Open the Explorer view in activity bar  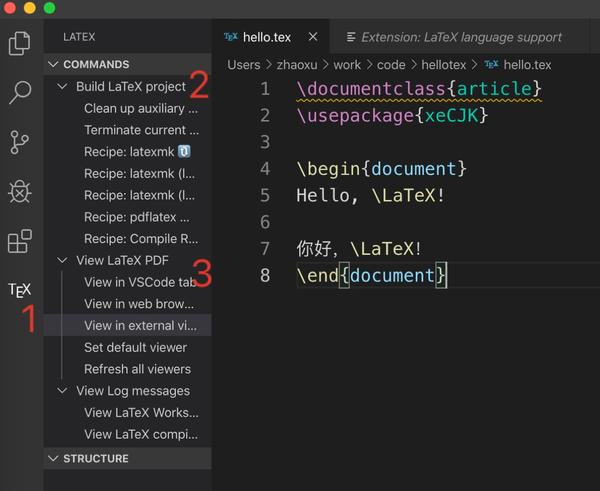coord(19,44)
